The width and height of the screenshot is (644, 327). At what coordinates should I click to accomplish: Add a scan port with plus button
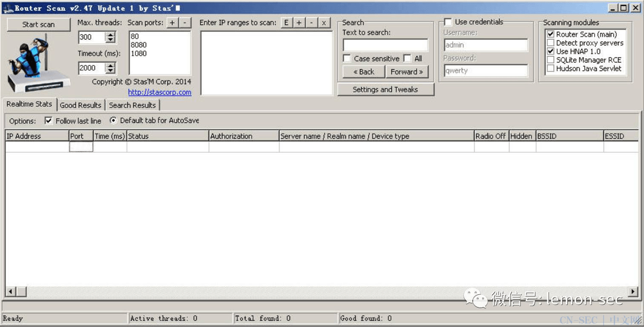(172, 23)
